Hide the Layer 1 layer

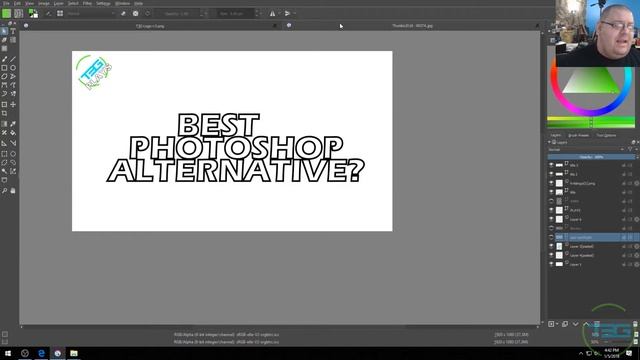click(551, 264)
